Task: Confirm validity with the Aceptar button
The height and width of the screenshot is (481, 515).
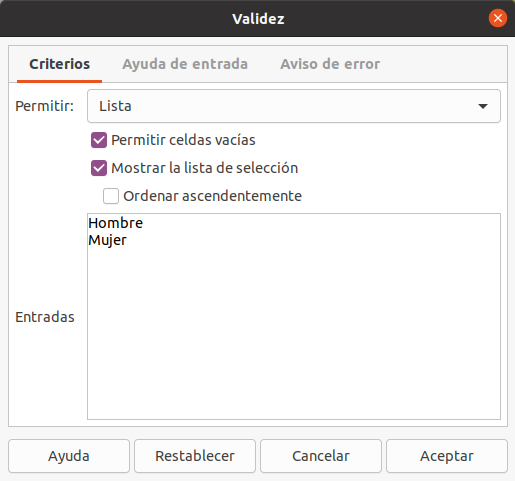Action: [x=447, y=456]
